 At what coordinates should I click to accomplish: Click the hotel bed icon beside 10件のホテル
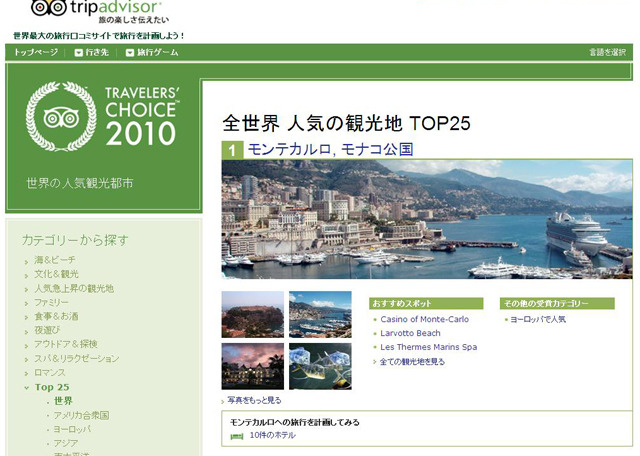pos(237,436)
